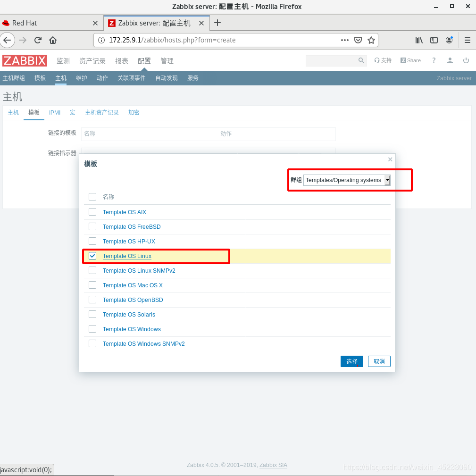Close the Red Hat tab

point(95,23)
